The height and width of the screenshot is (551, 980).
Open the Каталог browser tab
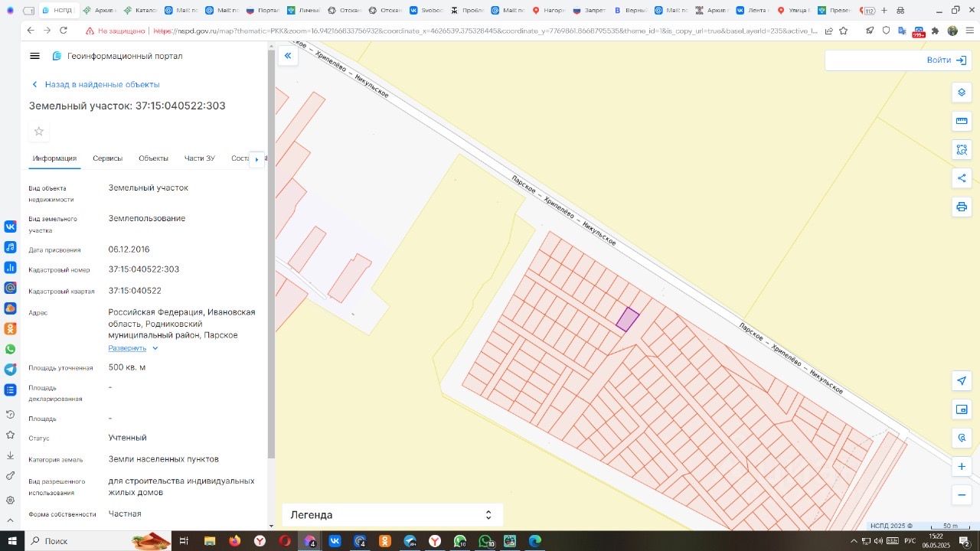[140, 11]
